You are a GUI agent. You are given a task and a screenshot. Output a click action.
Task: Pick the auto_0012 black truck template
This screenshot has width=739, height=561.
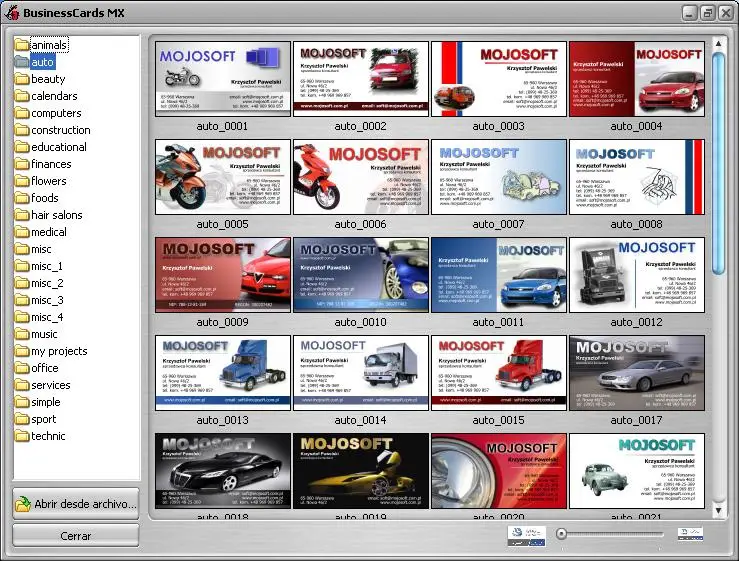pos(637,275)
